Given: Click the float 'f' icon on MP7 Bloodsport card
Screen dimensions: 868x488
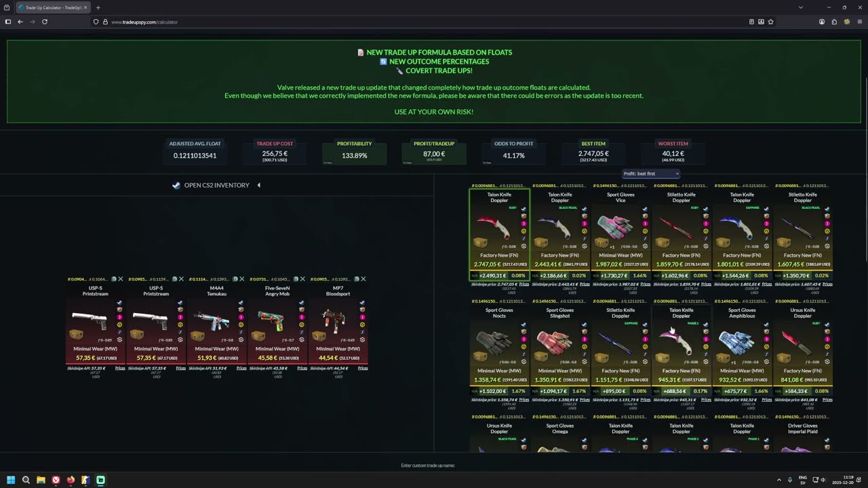Looking at the screenshot, I should pyautogui.click(x=362, y=332).
